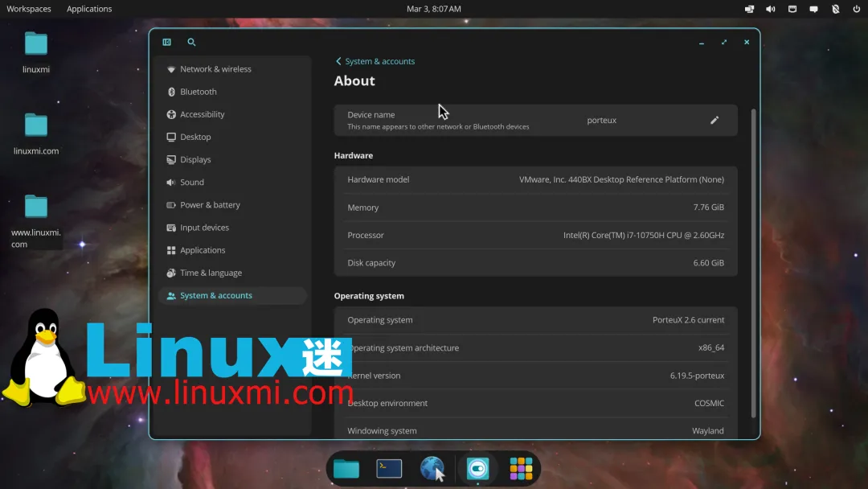Select Input devices in the sidebar
Screen dimensions: 868x489
pos(232,228)
